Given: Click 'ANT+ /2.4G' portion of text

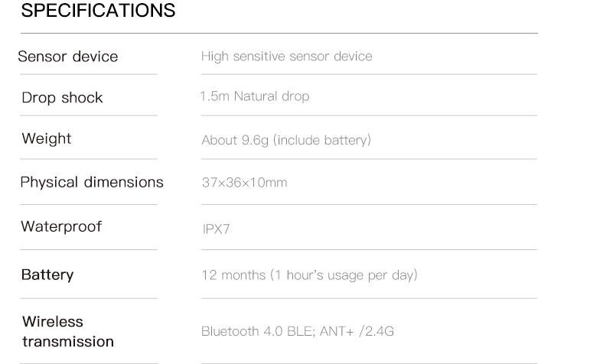Looking at the screenshot, I should click(357, 331).
